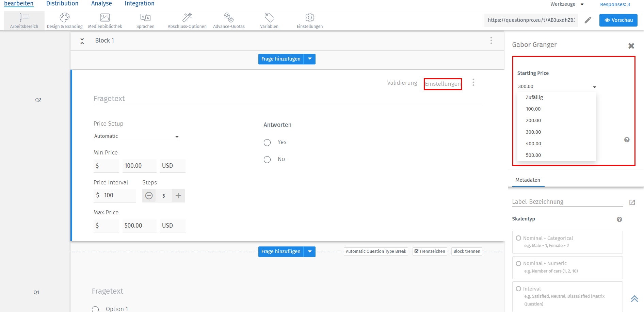Switch to the Distribution tab

coord(62,3)
